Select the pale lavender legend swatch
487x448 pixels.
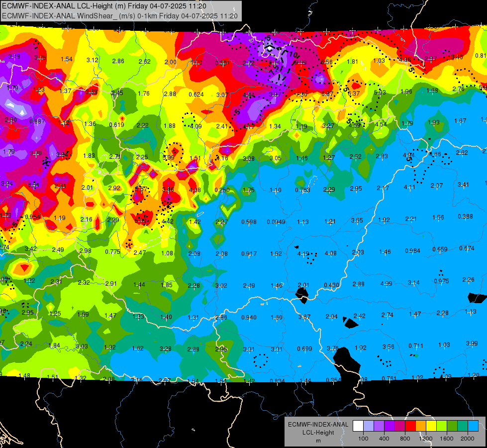369,426
